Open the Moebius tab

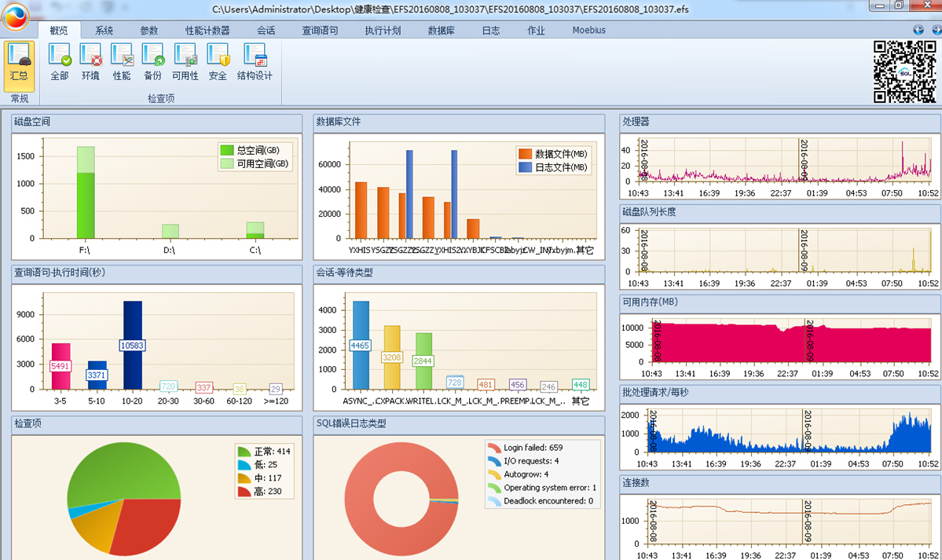(588, 30)
